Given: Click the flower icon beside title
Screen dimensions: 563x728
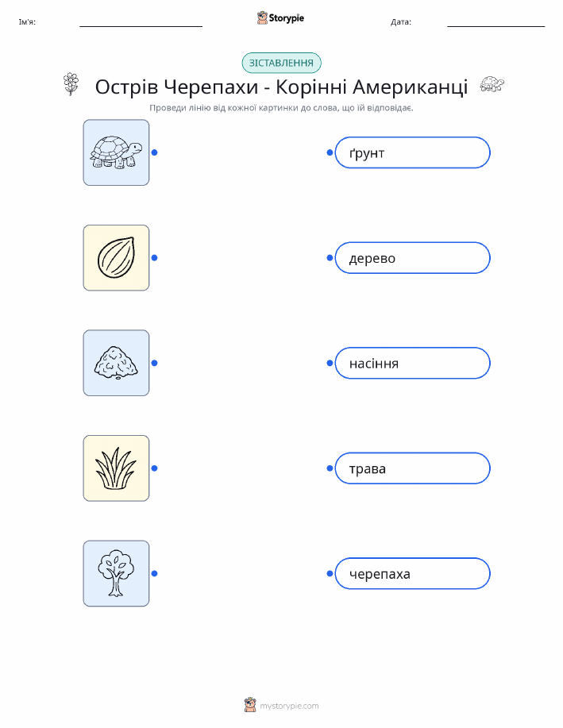Looking at the screenshot, I should pyautogui.click(x=71, y=84).
